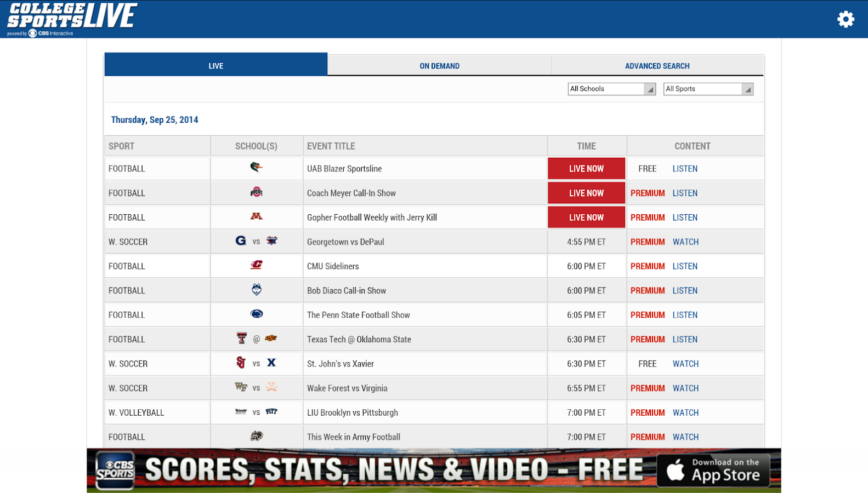The image size is (868, 493).
Task: Click the CBS Sports logo in banner
Action: coord(115,470)
